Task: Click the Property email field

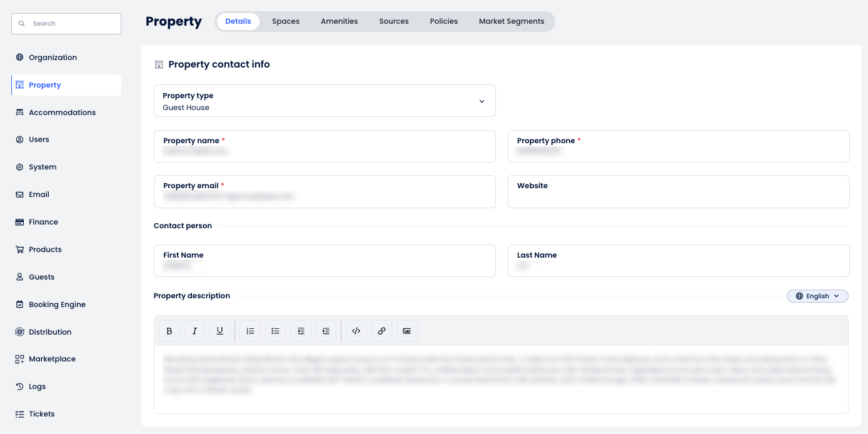Action: [x=325, y=191]
